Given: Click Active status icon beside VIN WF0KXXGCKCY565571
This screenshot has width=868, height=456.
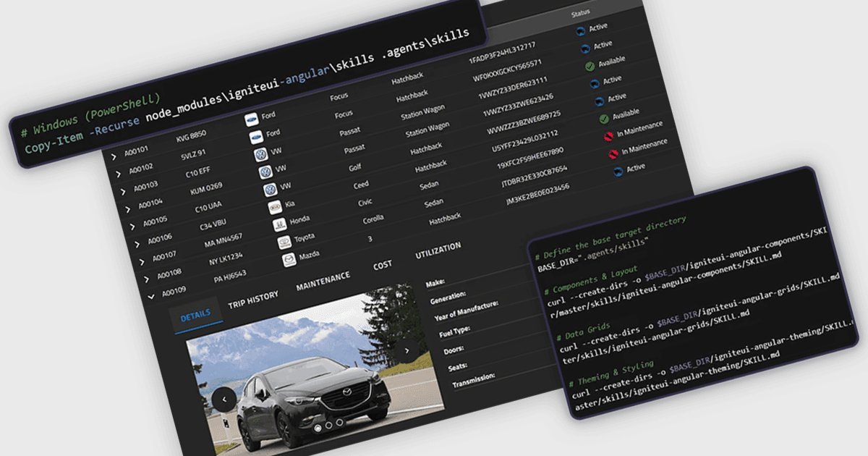Looking at the screenshot, I should pyautogui.click(x=584, y=48).
